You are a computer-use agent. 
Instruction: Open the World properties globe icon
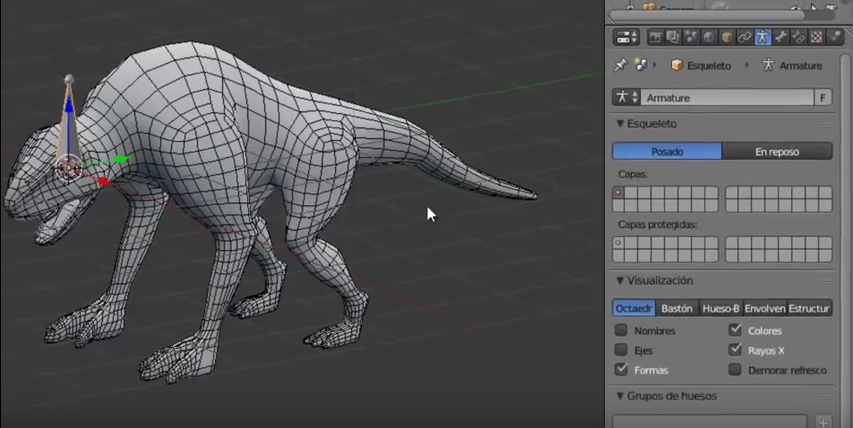(709, 37)
